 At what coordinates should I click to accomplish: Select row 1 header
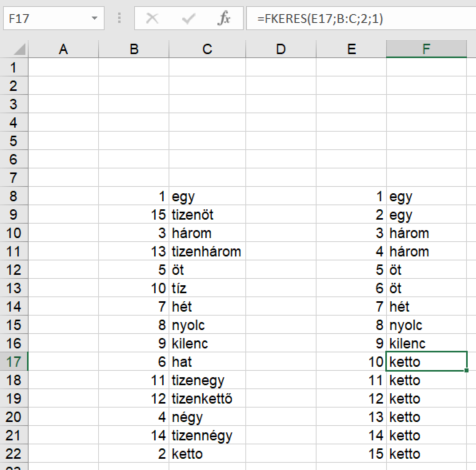point(14,68)
